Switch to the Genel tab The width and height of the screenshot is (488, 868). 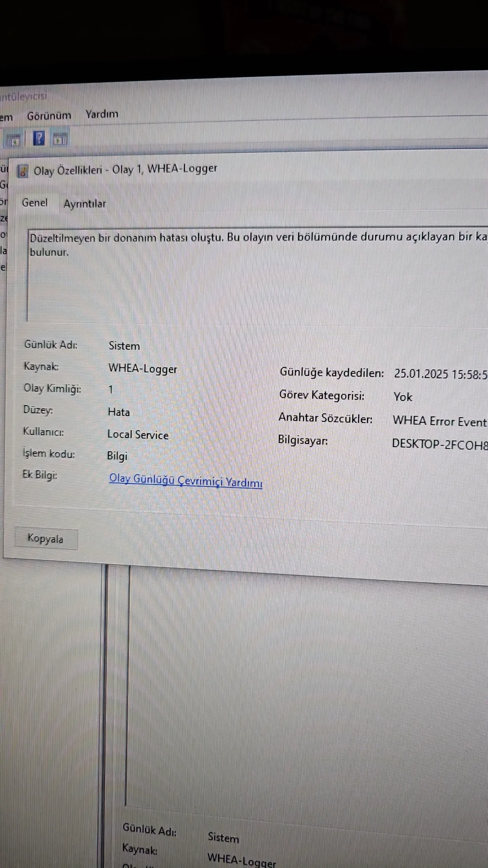point(35,203)
